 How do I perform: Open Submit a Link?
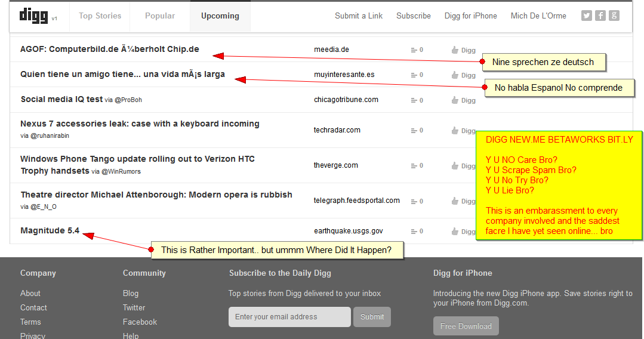359,16
